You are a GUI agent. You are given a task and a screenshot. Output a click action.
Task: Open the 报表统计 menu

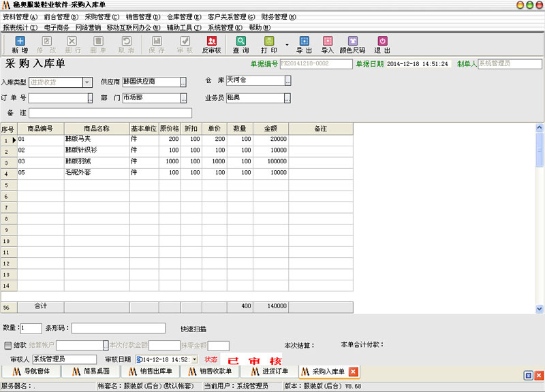tap(20, 27)
